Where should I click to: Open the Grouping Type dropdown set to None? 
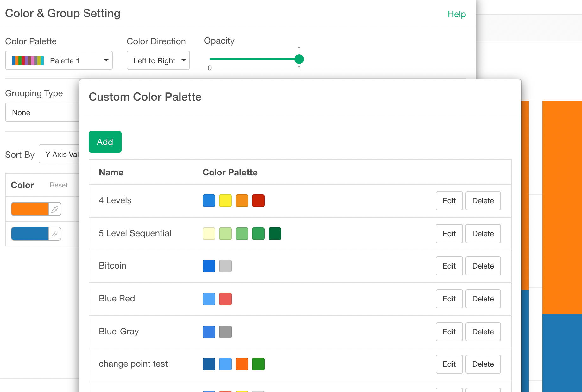click(42, 112)
